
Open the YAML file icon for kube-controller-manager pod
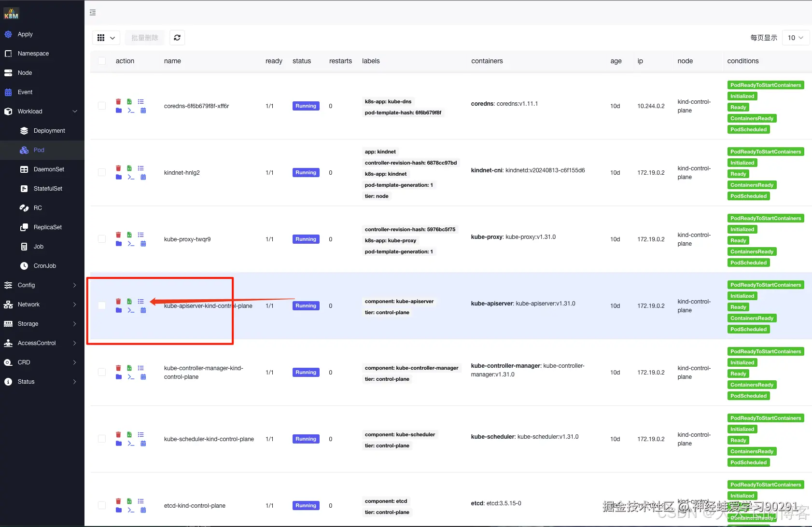129,368
